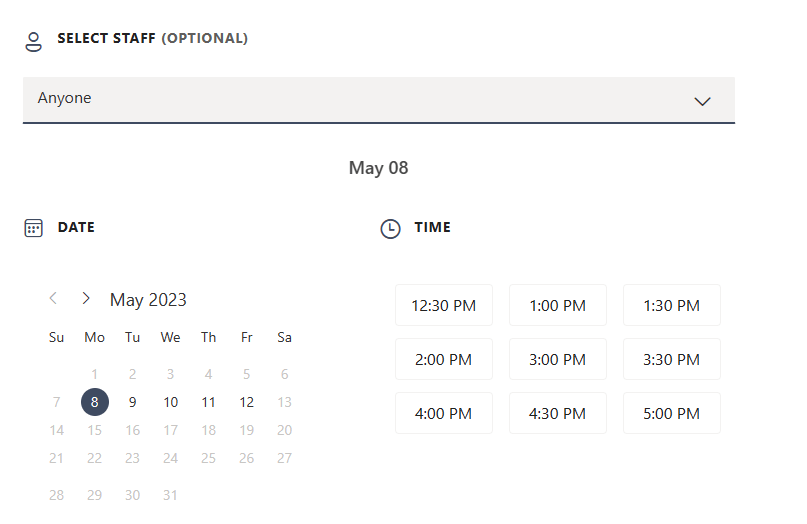This screenshot has width=807, height=524.
Task: Click the May 2023 month label
Action: pyautogui.click(x=148, y=300)
